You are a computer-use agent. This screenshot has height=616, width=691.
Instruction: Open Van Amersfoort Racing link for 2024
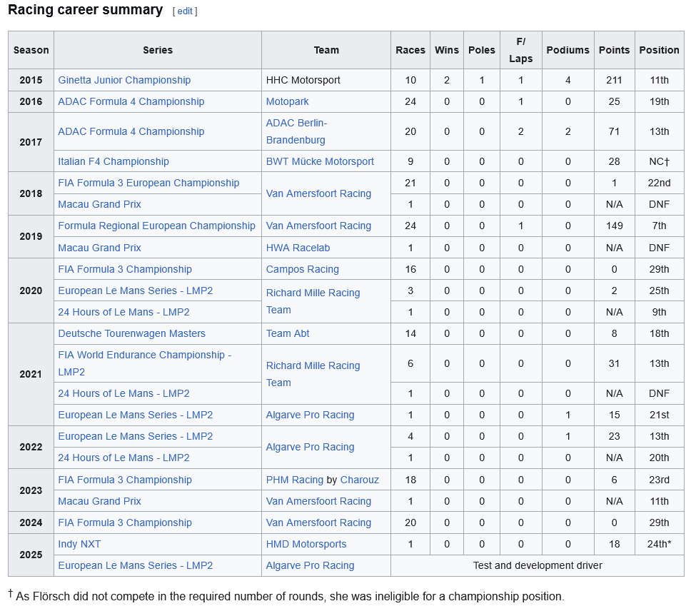(x=318, y=523)
